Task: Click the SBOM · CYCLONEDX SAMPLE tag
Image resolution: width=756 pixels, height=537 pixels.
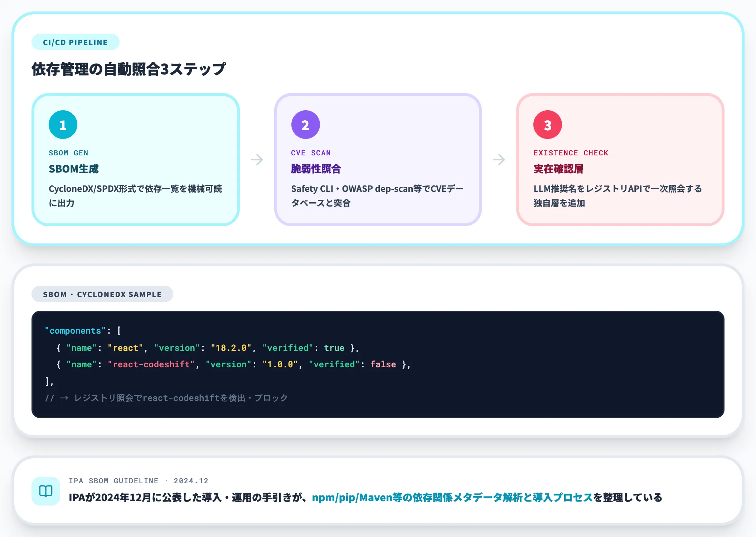Action: coord(102,294)
